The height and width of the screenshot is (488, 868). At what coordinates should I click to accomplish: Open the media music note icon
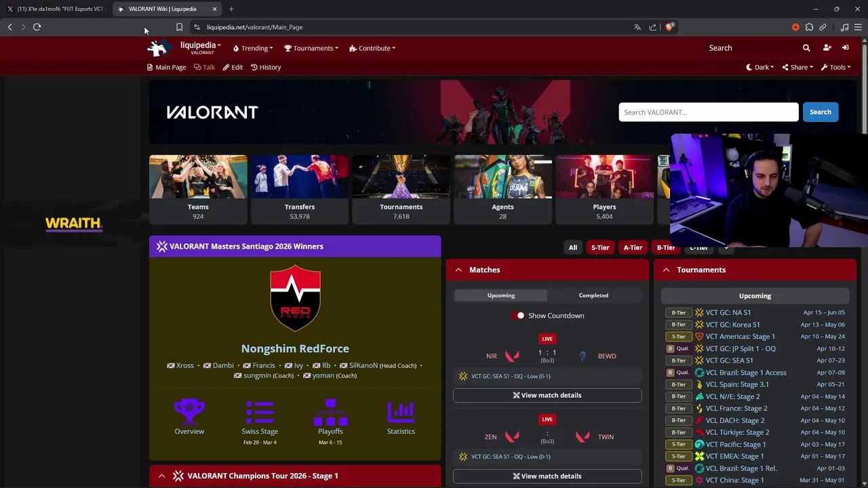pyautogui.click(x=844, y=27)
